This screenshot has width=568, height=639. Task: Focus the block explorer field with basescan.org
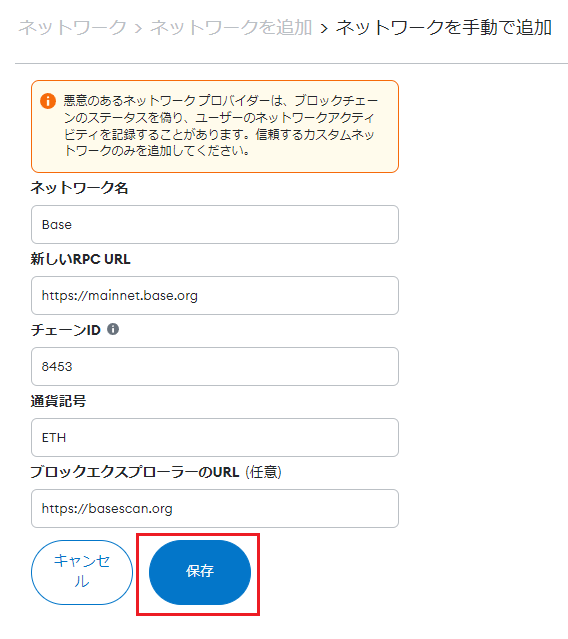click(215, 509)
